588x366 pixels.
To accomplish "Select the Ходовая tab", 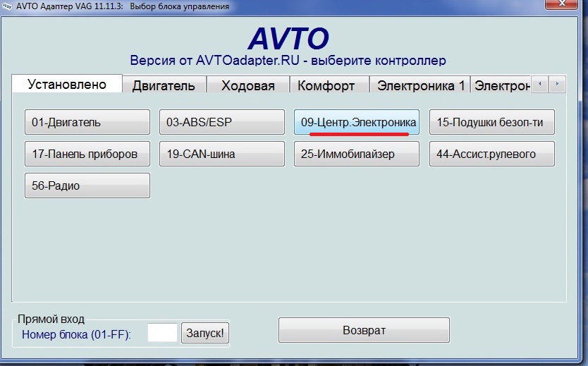I will [248, 85].
